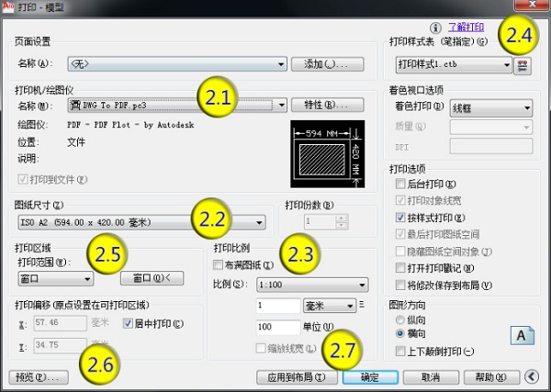
Task: Click the collapse options arrow beside Help
Action: (x=534, y=375)
